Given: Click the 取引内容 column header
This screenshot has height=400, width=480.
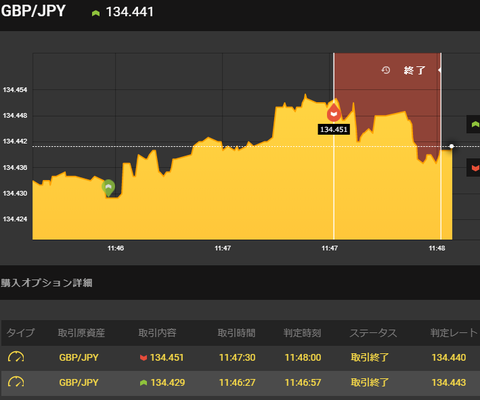Looking at the screenshot, I should tap(157, 333).
